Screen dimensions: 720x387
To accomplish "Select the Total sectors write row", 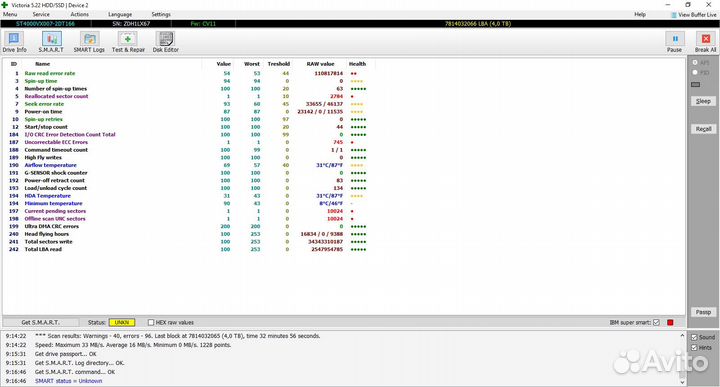I will 188,242.
